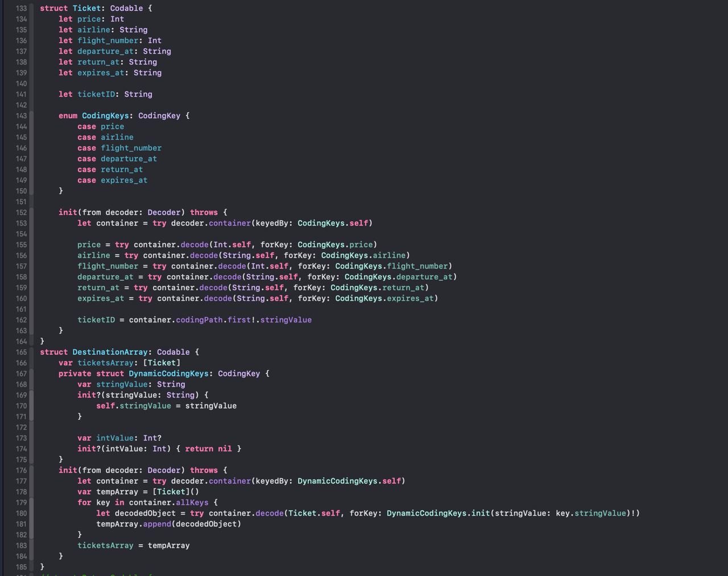Click 'case return_at' enum case

click(x=110, y=170)
